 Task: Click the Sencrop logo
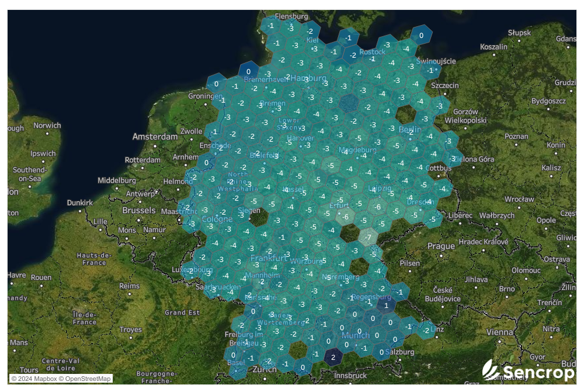click(x=528, y=371)
